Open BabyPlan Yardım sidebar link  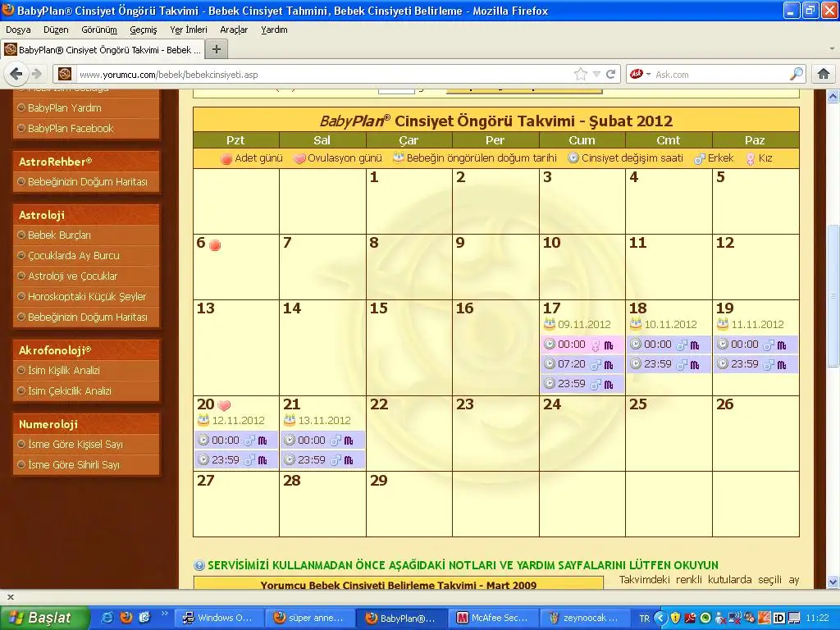pyautogui.click(x=64, y=107)
